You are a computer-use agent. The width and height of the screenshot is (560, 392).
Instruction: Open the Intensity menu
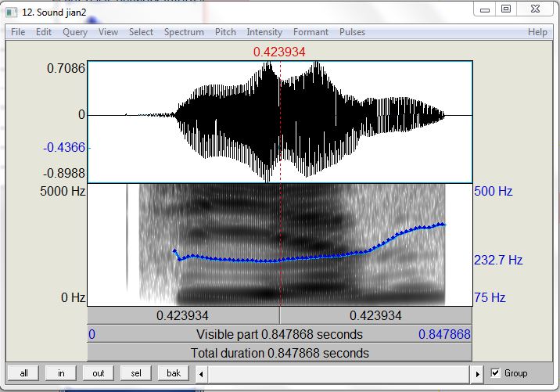(x=264, y=32)
